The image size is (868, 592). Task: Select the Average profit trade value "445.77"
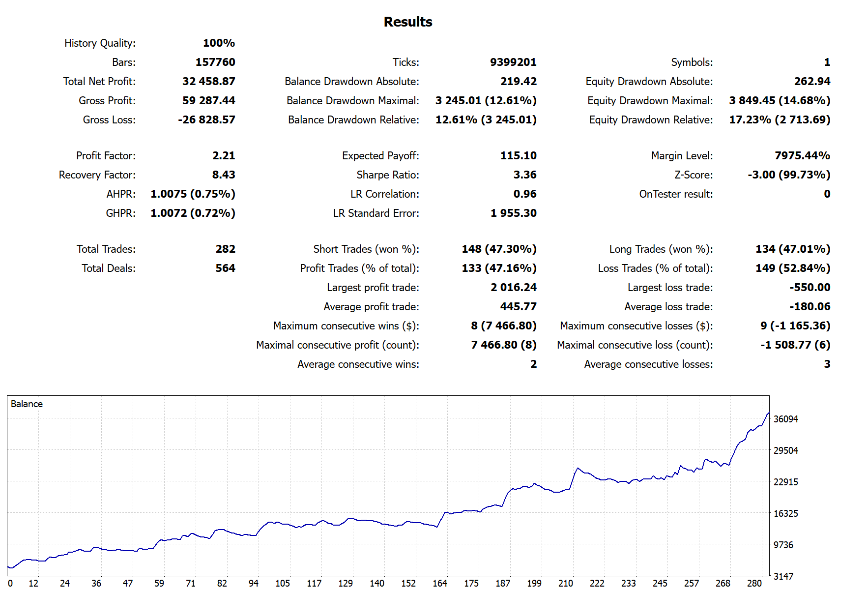519,307
